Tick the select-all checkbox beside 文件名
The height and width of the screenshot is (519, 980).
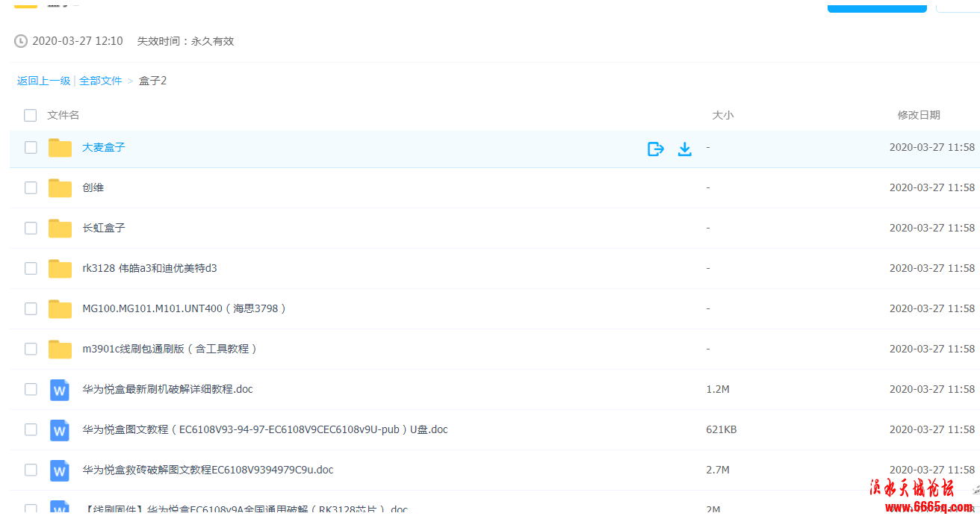pos(30,115)
